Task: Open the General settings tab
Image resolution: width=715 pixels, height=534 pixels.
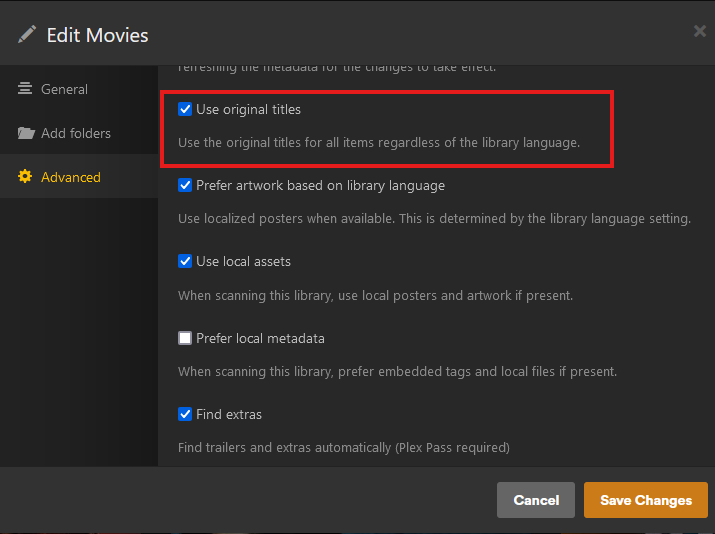Action: [64, 89]
